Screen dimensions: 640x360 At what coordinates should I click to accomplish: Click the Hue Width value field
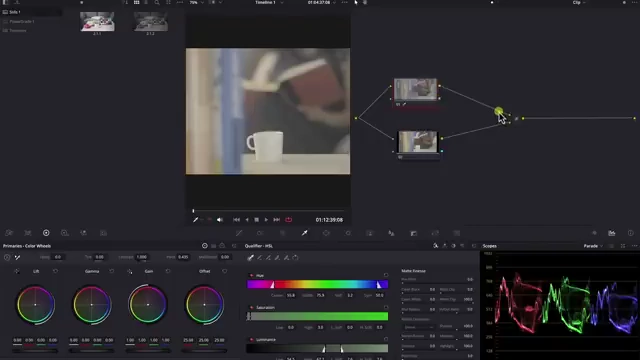(320, 295)
